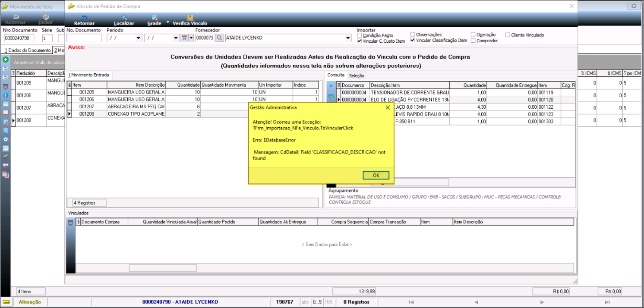Viewport: 644px width, 308px height.
Task: Click the first-record icon beside Consulta grid
Action: (x=331, y=86)
